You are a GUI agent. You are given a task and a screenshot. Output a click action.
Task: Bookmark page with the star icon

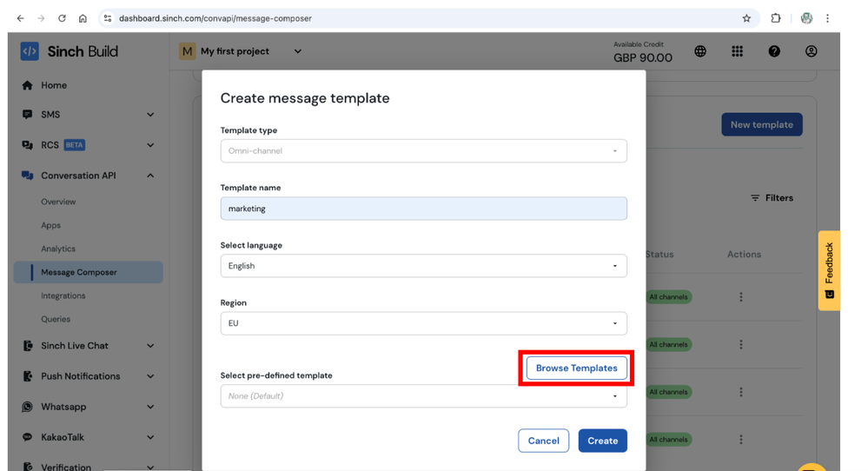click(746, 18)
